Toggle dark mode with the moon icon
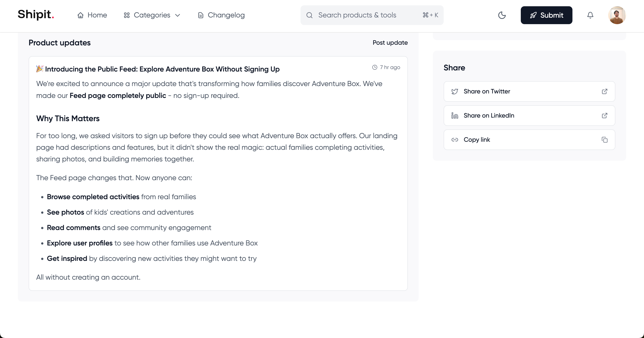Viewport: 644px width, 338px height. (x=502, y=15)
